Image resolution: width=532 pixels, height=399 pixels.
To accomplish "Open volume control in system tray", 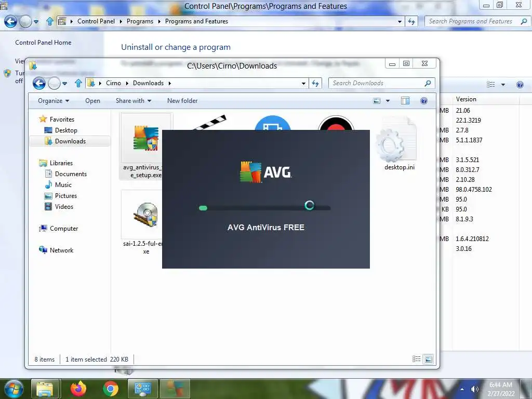I will (x=474, y=389).
